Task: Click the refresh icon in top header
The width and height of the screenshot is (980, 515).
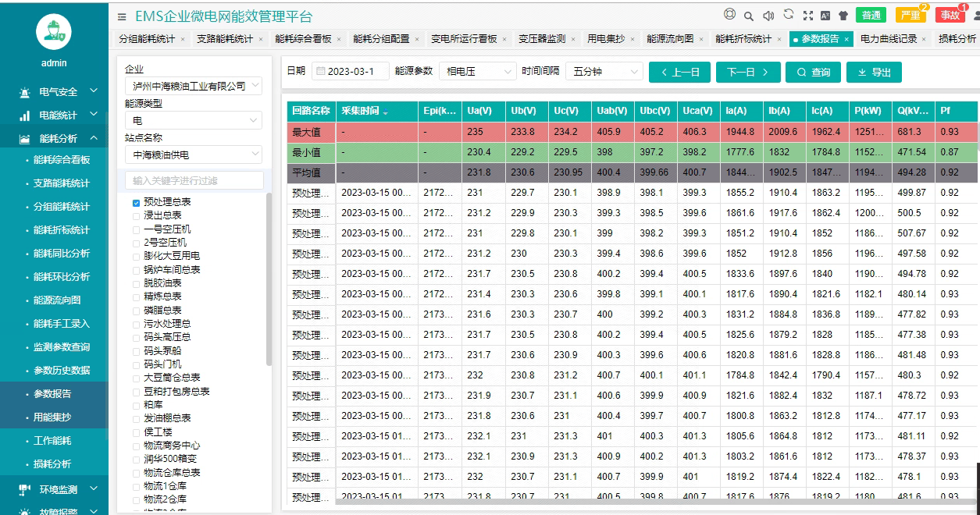Action: (789, 15)
